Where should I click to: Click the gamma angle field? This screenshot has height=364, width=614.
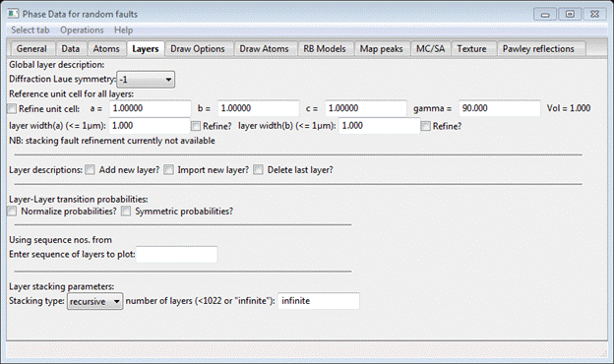tap(500, 108)
